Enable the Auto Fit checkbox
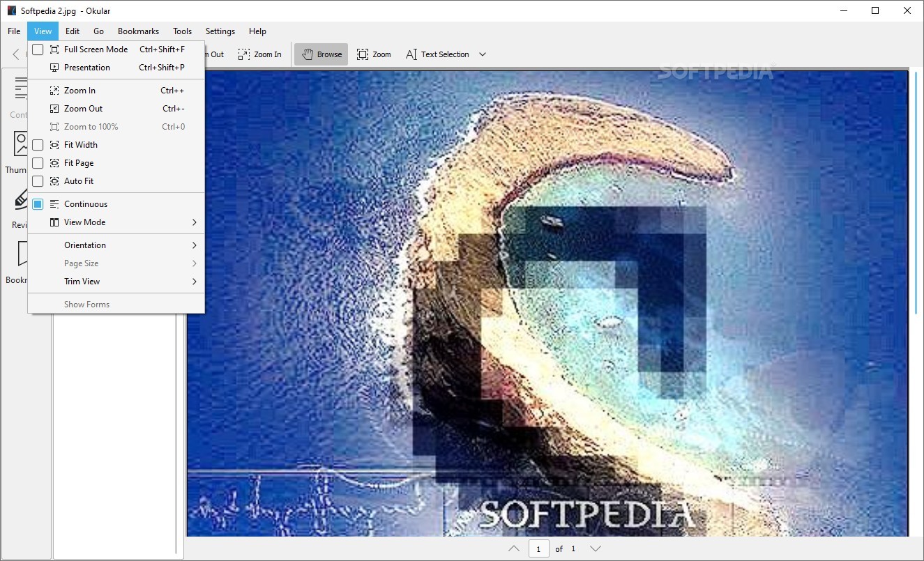The height and width of the screenshot is (561, 924). point(38,181)
